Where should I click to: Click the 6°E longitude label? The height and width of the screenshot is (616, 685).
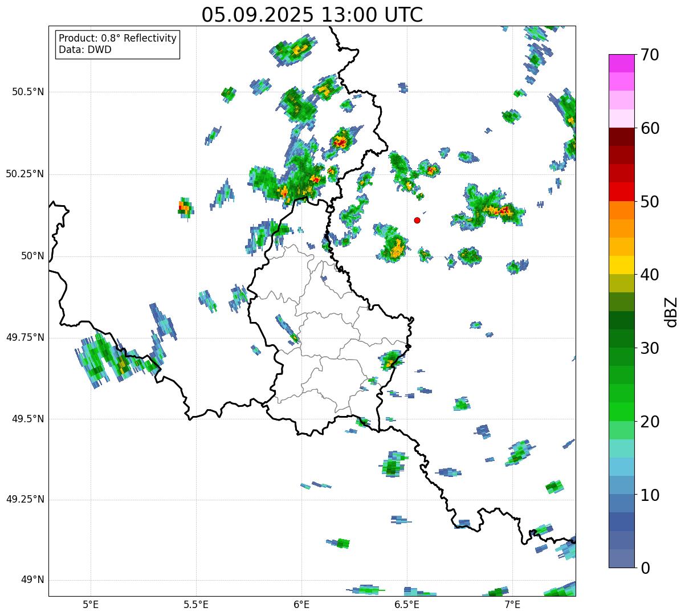point(301,604)
